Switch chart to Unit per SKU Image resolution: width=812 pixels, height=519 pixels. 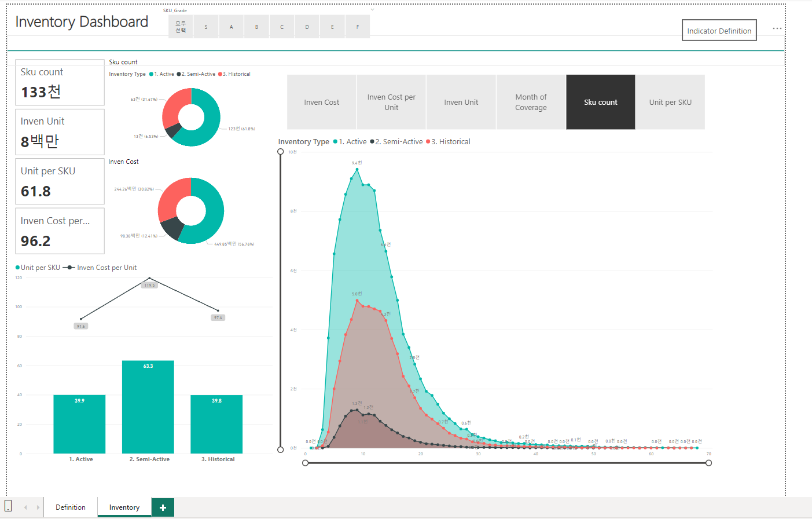point(670,102)
